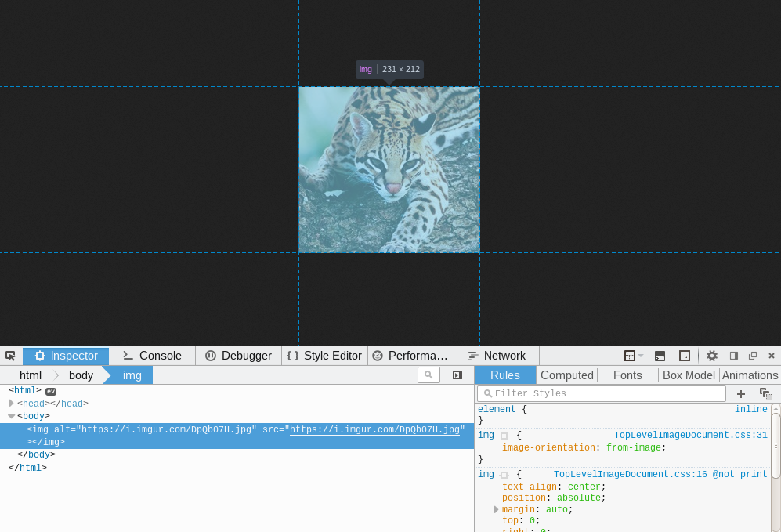Screen dimensions: 781x532
Task: Toggle the sidebar pane collapse icon
Action: tap(457, 375)
